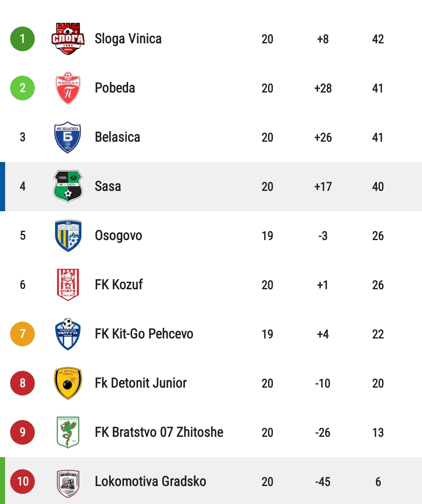Click the Lokomotiva Gradsko train badge
422x504 pixels.
[x=68, y=481]
